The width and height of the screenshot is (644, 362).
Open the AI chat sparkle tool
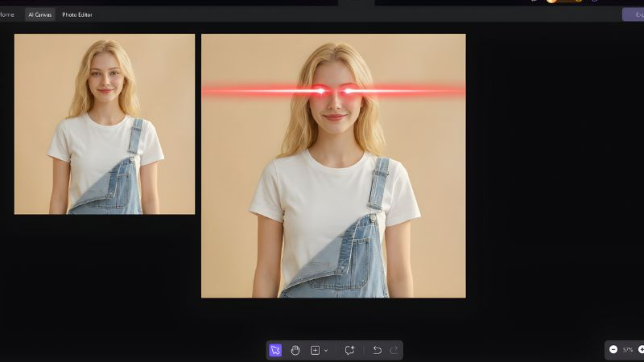click(349, 350)
